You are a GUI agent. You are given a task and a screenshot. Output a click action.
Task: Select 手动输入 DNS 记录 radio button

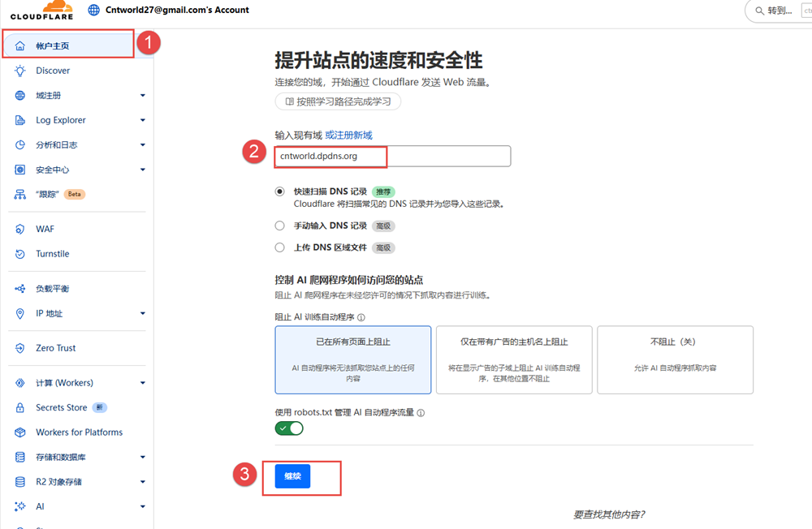(x=279, y=226)
